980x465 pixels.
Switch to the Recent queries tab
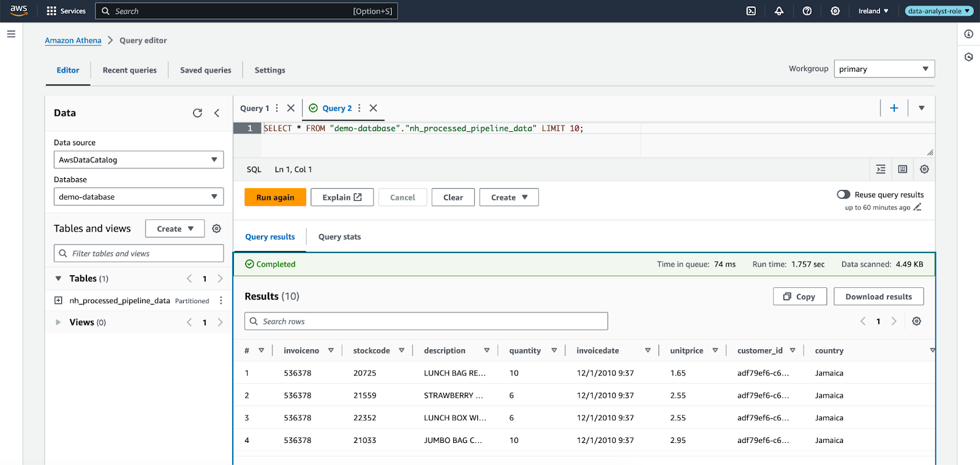point(130,70)
